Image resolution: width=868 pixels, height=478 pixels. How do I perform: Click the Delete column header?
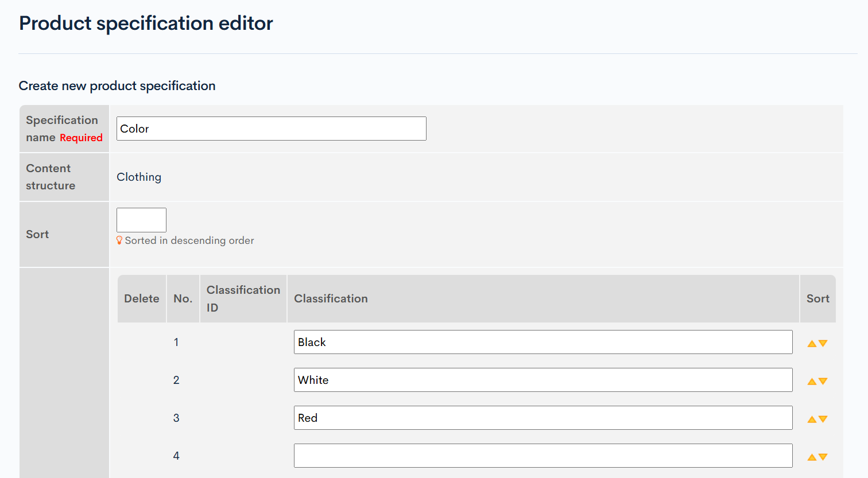[x=142, y=298]
